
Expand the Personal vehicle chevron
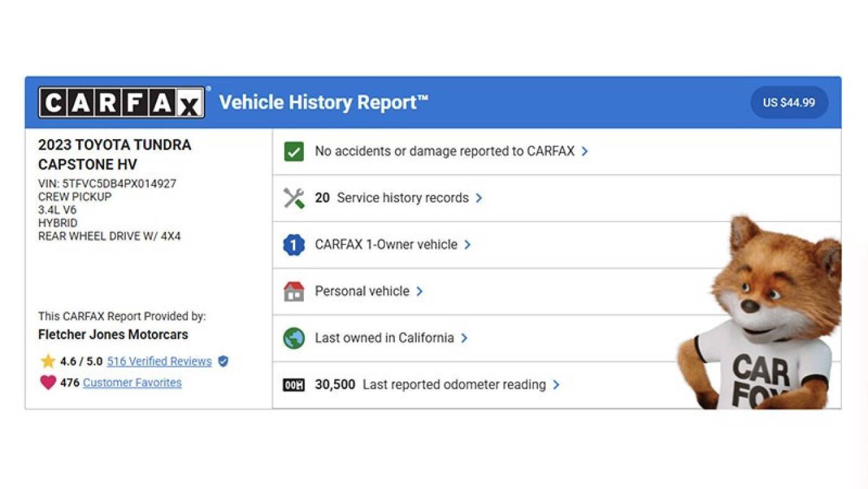click(x=420, y=291)
